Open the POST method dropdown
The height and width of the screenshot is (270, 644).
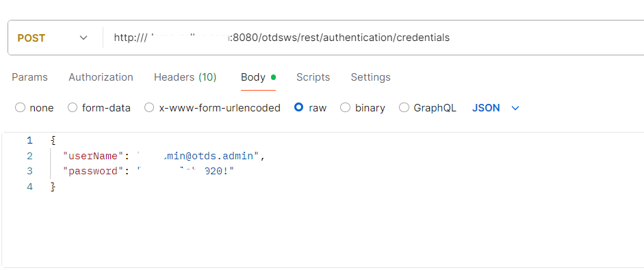click(x=52, y=38)
